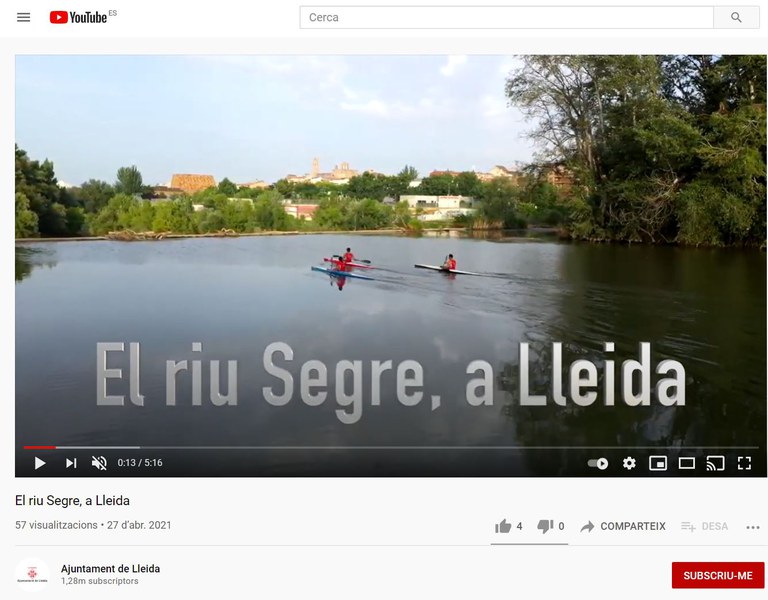Enable the miniplayer

658,463
